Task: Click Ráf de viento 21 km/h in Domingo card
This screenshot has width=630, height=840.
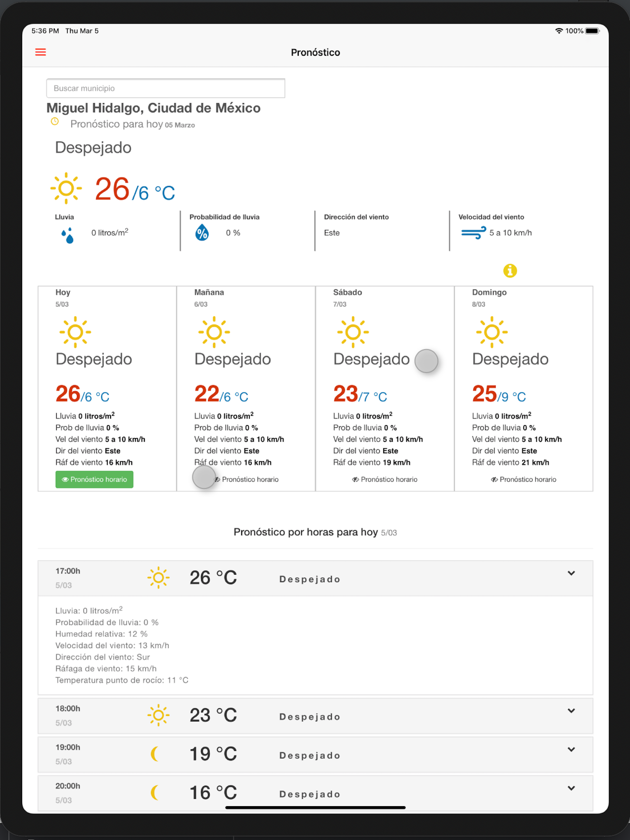Action: pyautogui.click(x=510, y=462)
